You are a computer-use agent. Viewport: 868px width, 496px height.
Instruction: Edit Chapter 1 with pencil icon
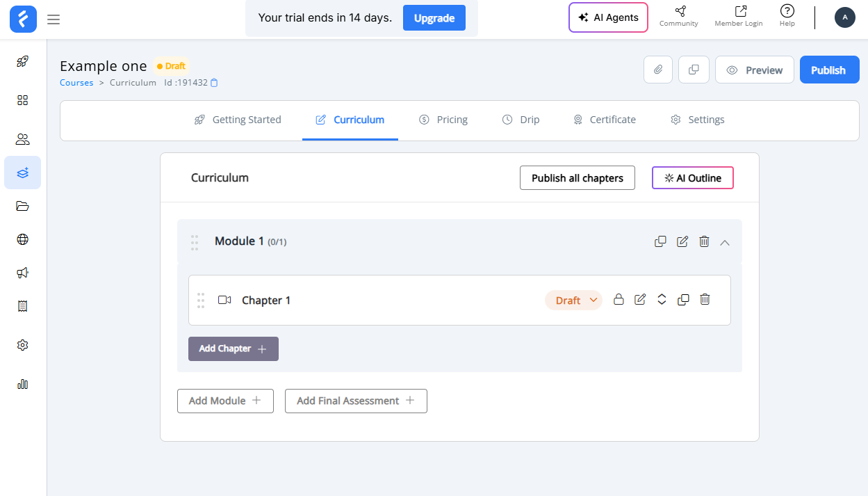click(640, 300)
